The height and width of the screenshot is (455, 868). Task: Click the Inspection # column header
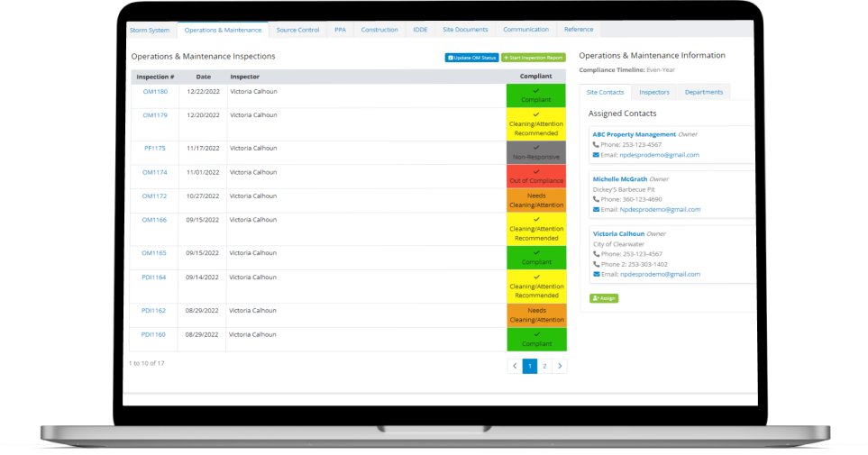(155, 77)
